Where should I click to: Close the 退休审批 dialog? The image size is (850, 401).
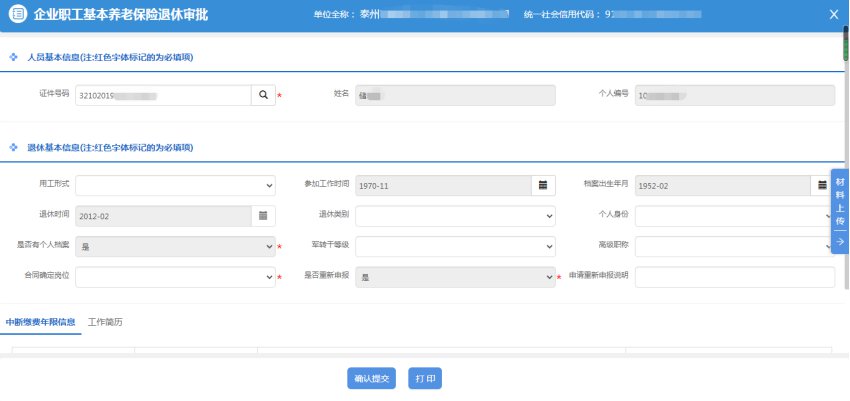834,14
